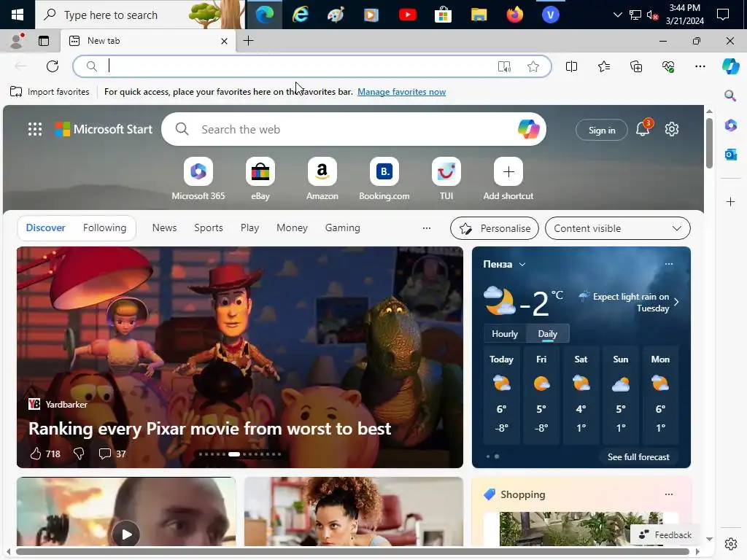Image resolution: width=747 pixels, height=560 pixels.
Task: Open the Money category
Action: [x=292, y=228]
